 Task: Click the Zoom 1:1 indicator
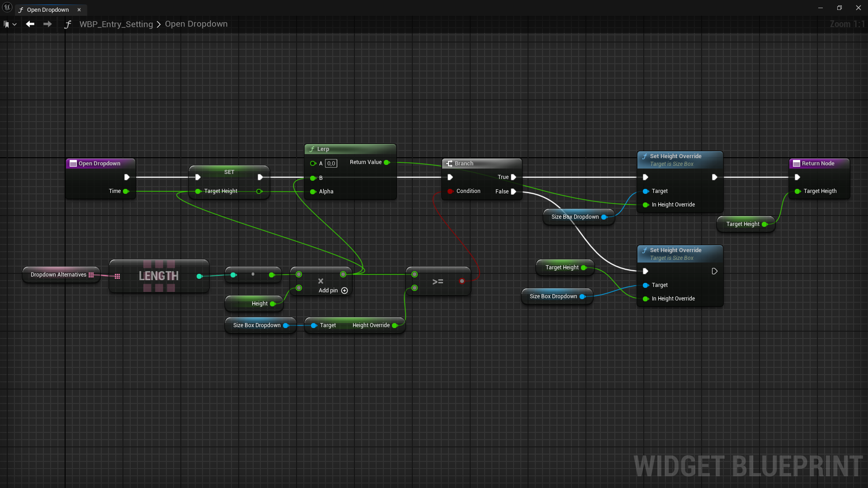pyautogui.click(x=847, y=24)
